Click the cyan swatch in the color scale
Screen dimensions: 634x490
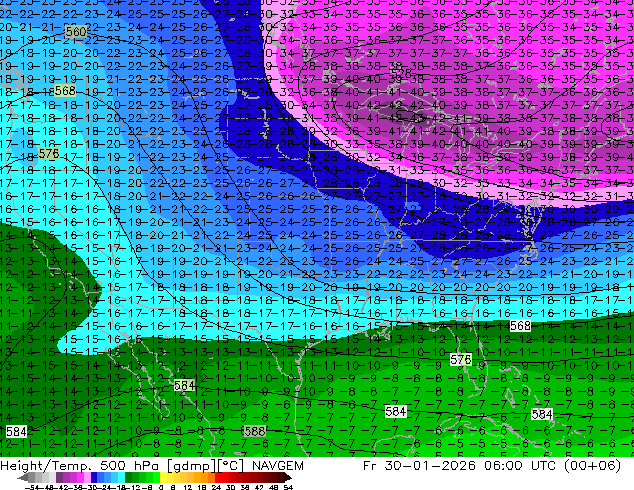click(x=121, y=478)
